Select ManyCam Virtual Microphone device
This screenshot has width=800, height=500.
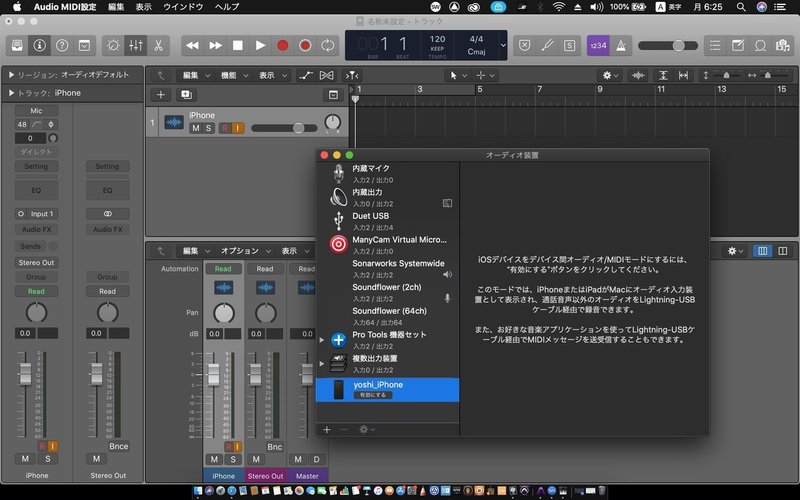(388, 245)
